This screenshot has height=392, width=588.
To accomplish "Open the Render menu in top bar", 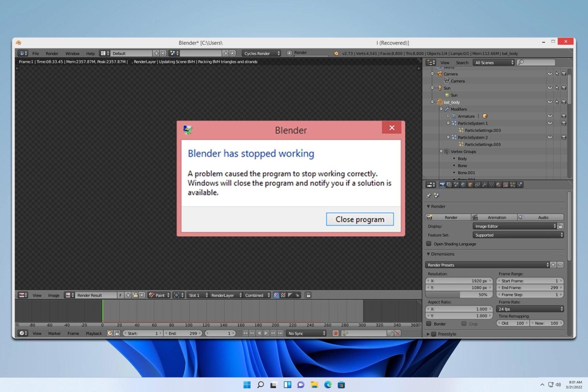I will 52,54.
